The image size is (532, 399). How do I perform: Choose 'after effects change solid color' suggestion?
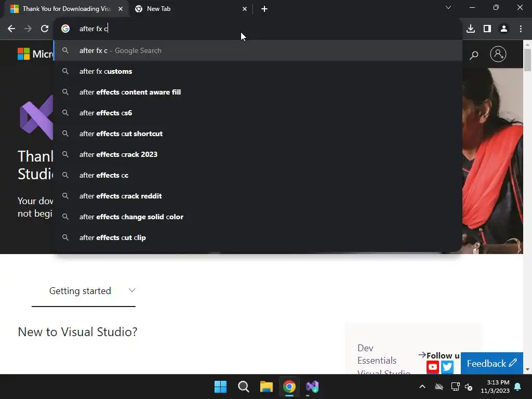click(x=258, y=217)
